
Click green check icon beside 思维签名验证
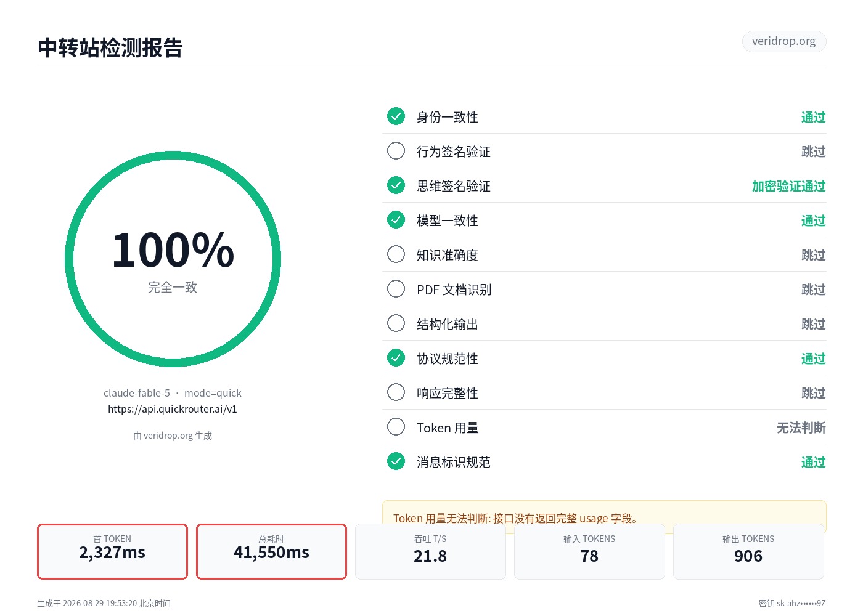(x=396, y=185)
